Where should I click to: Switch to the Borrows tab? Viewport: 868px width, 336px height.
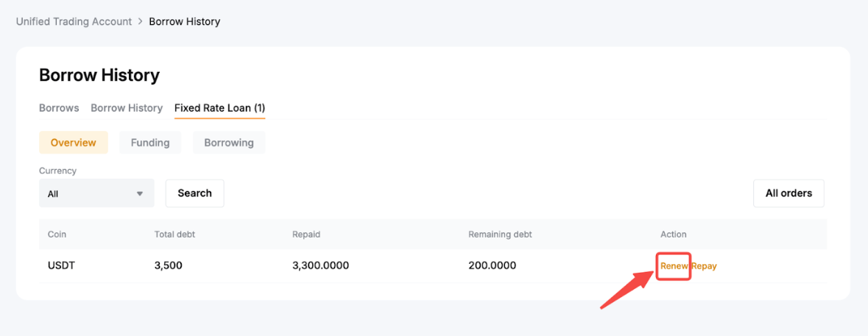tap(59, 108)
